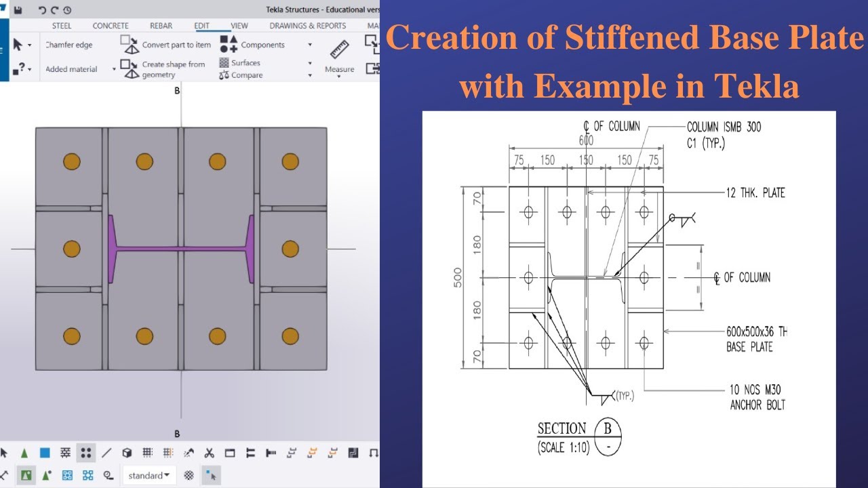Click the Compare scales icon
868x488 pixels.
pos(224,75)
